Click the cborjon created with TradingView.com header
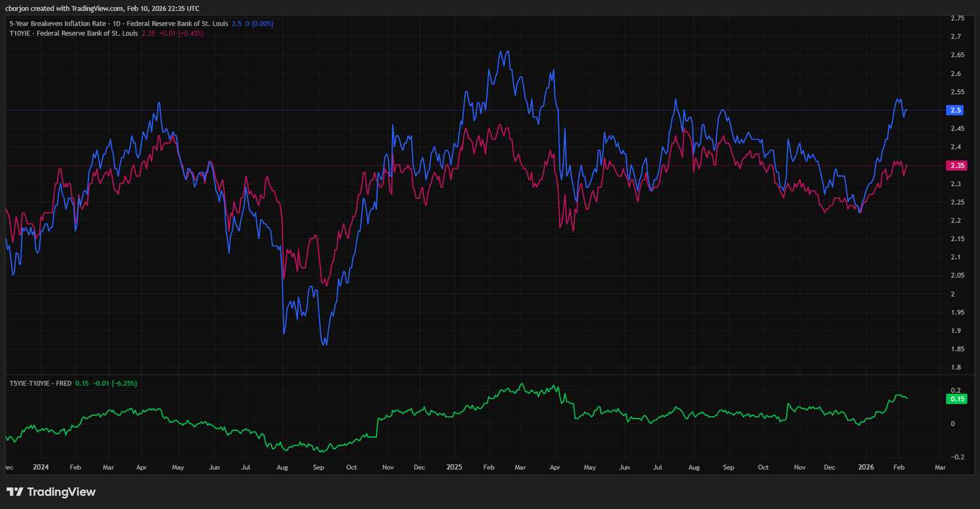The height and width of the screenshot is (509, 980). (102, 8)
